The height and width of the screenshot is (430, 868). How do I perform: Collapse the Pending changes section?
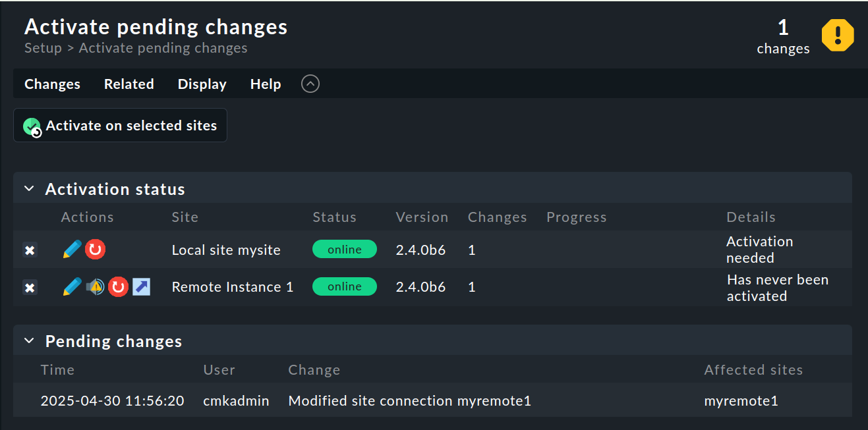coord(29,340)
